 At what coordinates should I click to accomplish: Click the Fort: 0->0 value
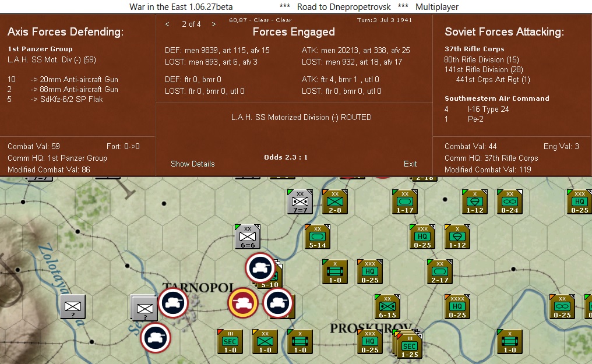tap(123, 146)
